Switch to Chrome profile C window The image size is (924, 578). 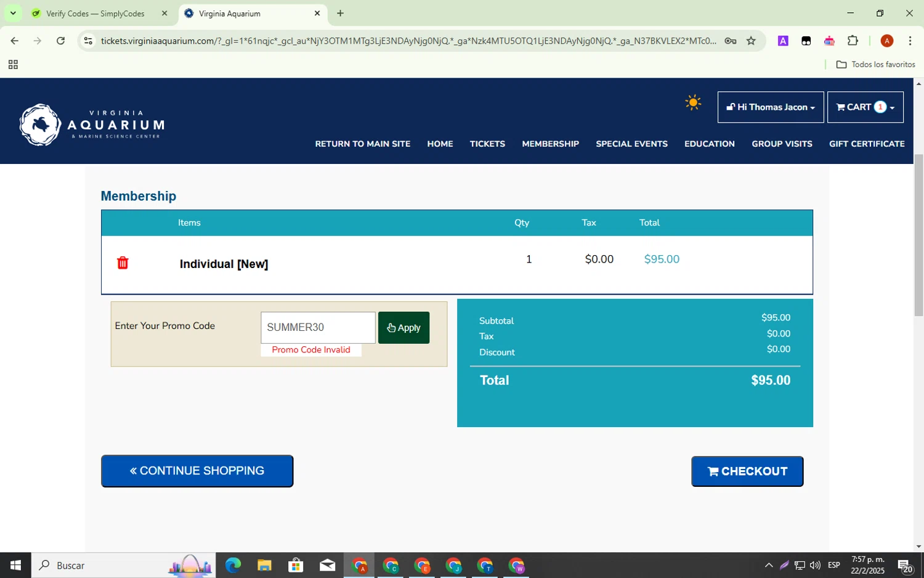[391, 565]
